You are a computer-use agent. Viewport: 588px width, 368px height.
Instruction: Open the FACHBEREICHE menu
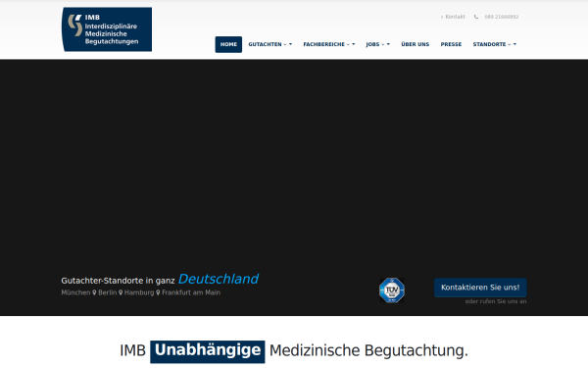point(323,44)
